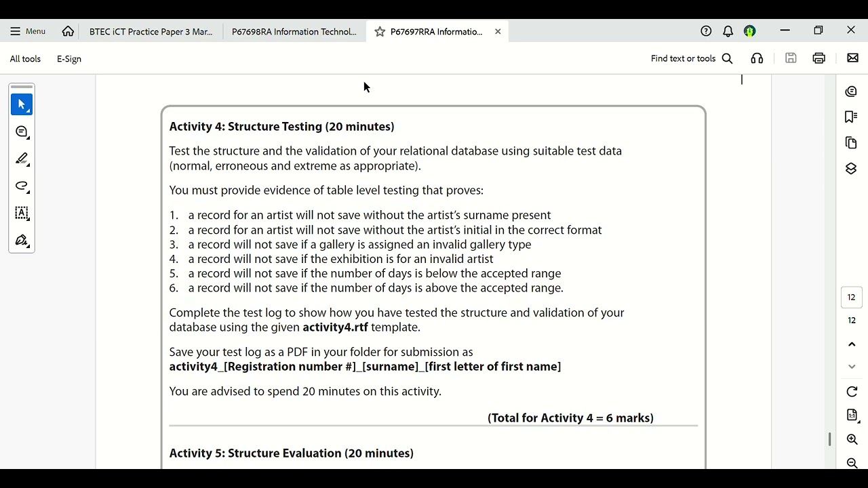Print the document with printer icon

coord(819,58)
